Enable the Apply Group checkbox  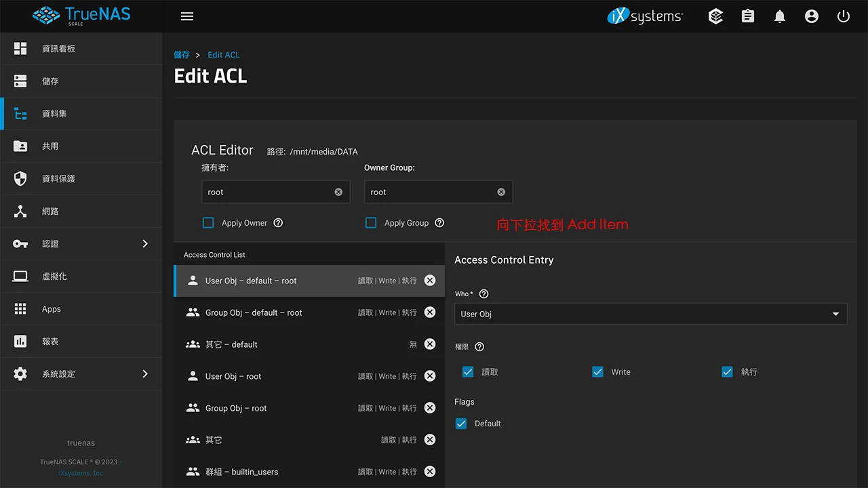tap(371, 223)
